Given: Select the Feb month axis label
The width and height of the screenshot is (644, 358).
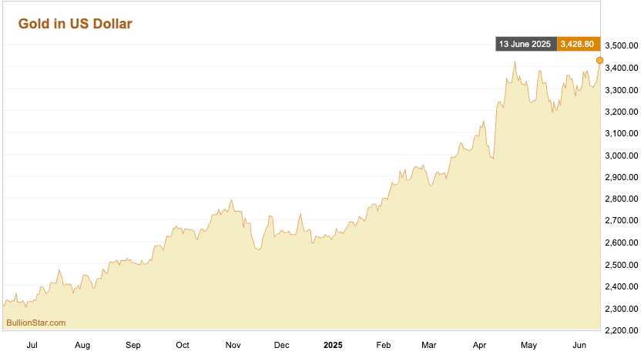Looking at the screenshot, I should [x=383, y=346].
